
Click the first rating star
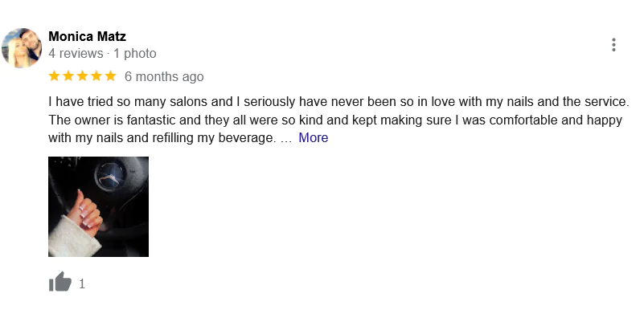click(55, 76)
